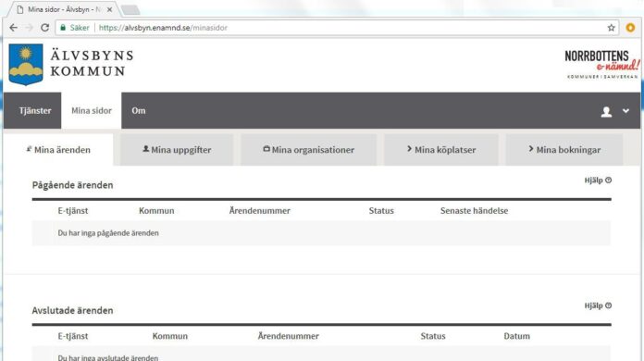
Task: Click Hjälp link for Pågående ärenden
Action: coord(598,180)
